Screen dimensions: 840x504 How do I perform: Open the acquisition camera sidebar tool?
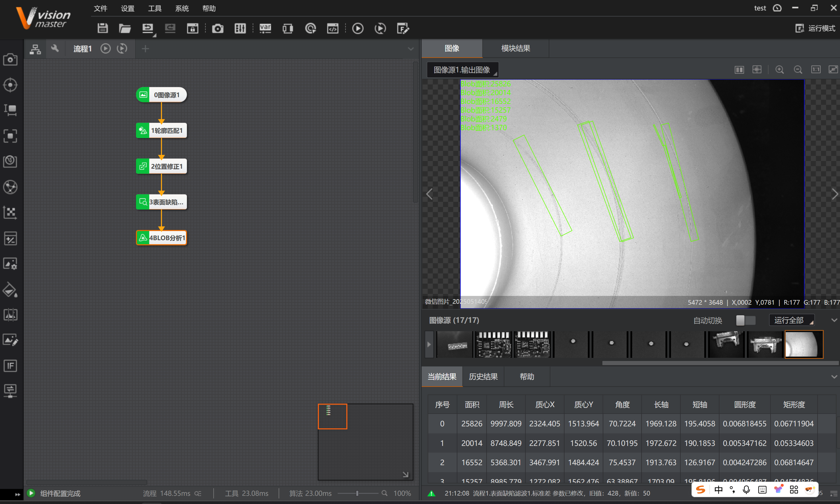point(10,60)
